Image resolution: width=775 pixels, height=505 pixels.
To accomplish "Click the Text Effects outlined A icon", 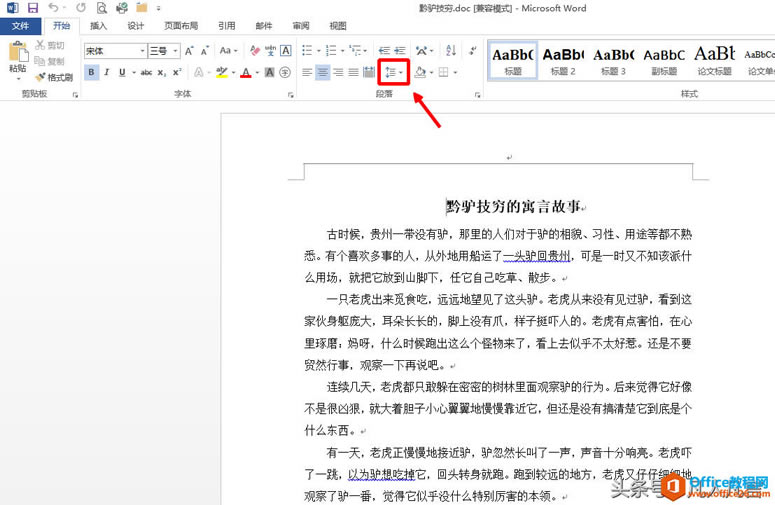I will click(x=199, y=72).
